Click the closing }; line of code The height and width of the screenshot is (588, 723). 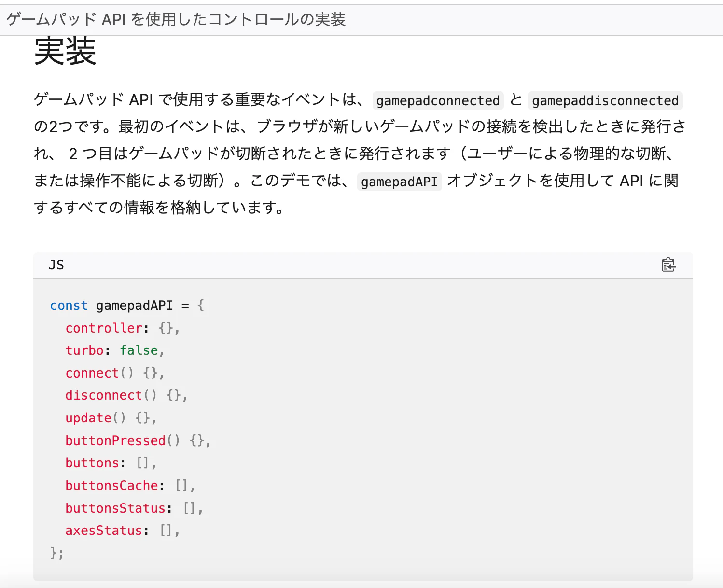(57, 553)
